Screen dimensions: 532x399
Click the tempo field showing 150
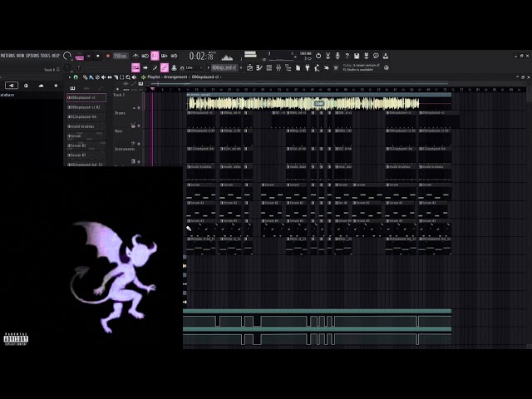click(x=120, y=56)
